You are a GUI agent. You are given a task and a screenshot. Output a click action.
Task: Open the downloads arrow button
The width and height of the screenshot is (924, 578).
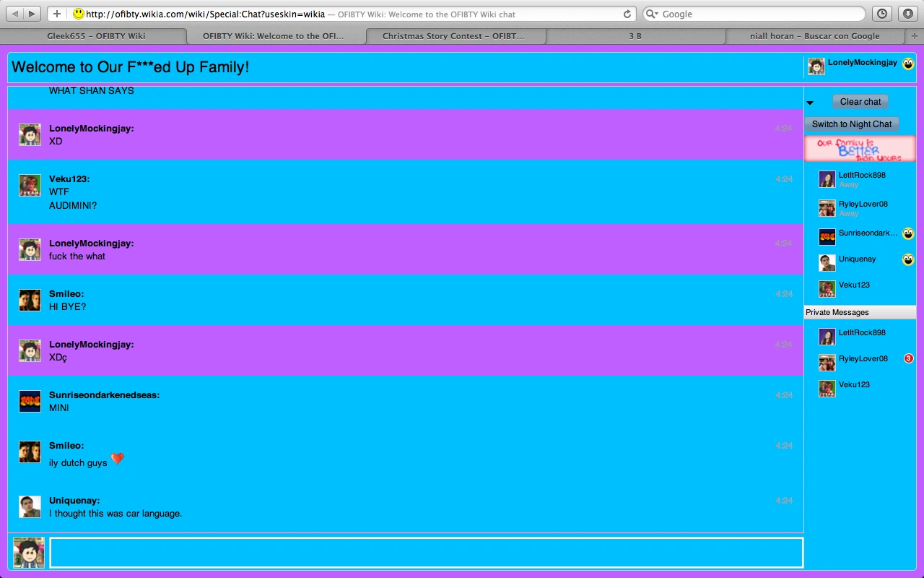point(907,14)
